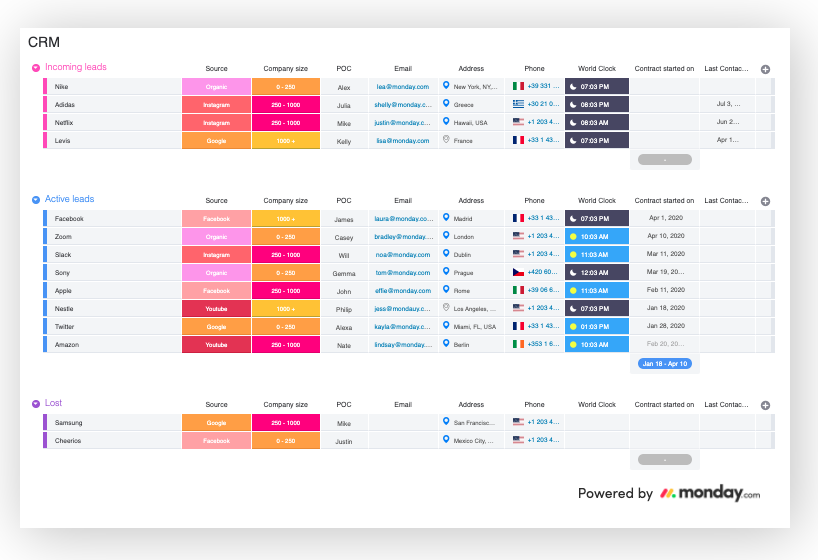Viewport: 818px width, 560px height.
Task: Click POC cell Gemma in Sony row
Action: click(x=344, y=274)
